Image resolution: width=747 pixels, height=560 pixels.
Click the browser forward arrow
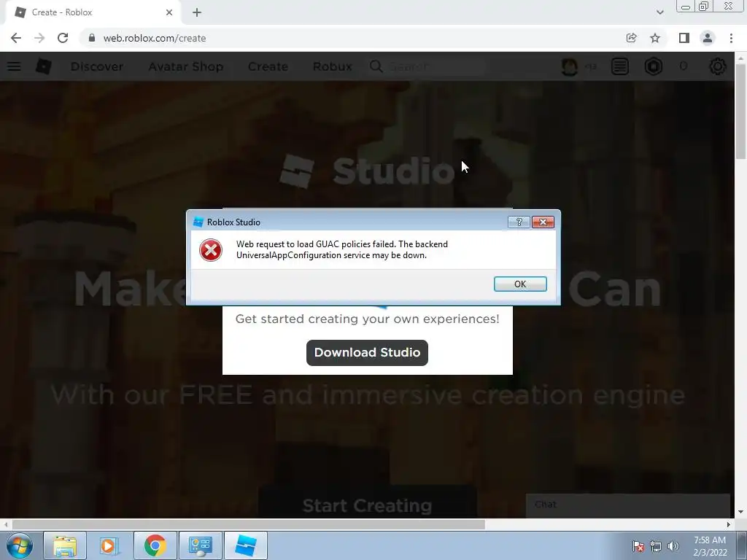(39, 38)
